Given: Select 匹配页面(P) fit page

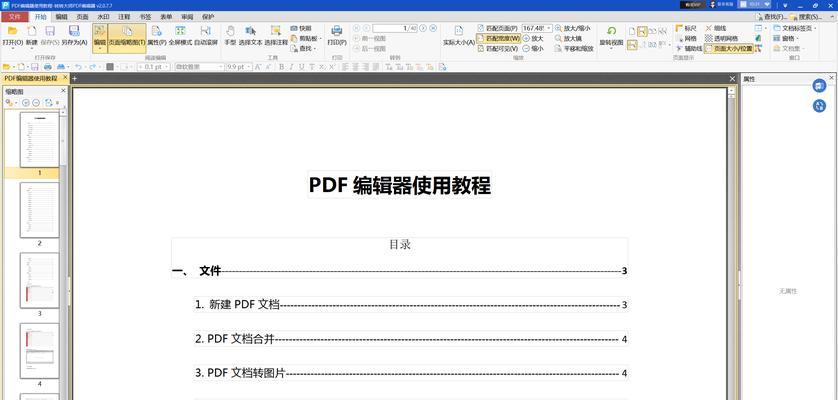Looking at the screenshot, I should (x=498, y=28).
